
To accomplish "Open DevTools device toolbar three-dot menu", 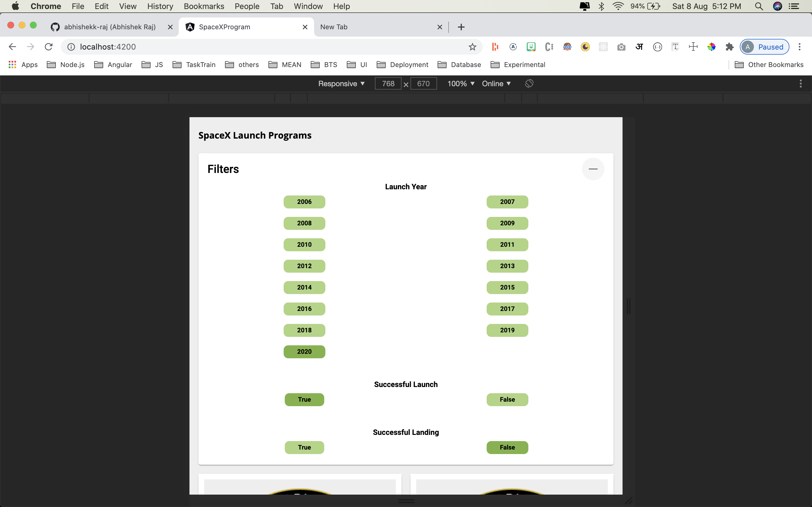I will click(801, 83).
